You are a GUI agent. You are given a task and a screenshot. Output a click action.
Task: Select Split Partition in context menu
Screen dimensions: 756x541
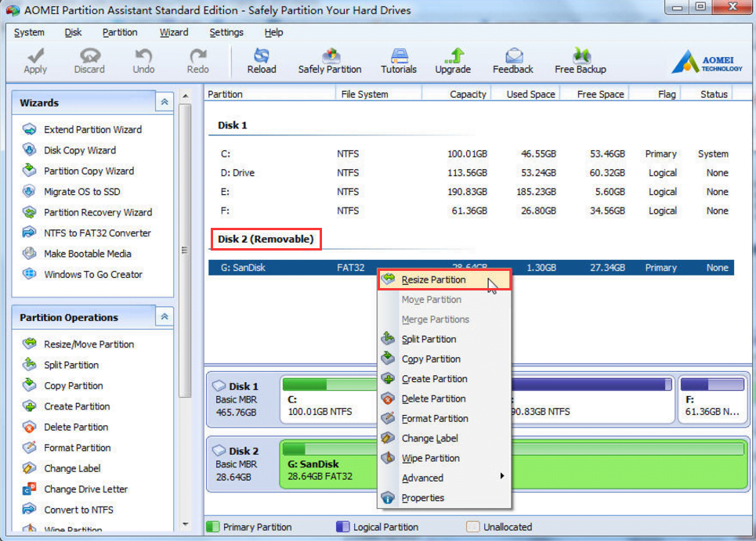pyautogui.click(x=444, y=339)
